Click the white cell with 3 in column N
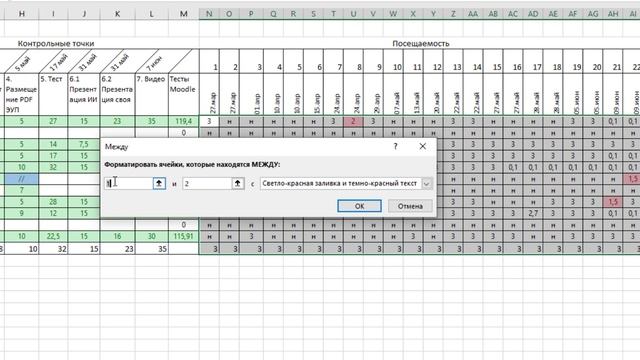The height and width of the screenshot is (360, 640). (x=209, y=121)
